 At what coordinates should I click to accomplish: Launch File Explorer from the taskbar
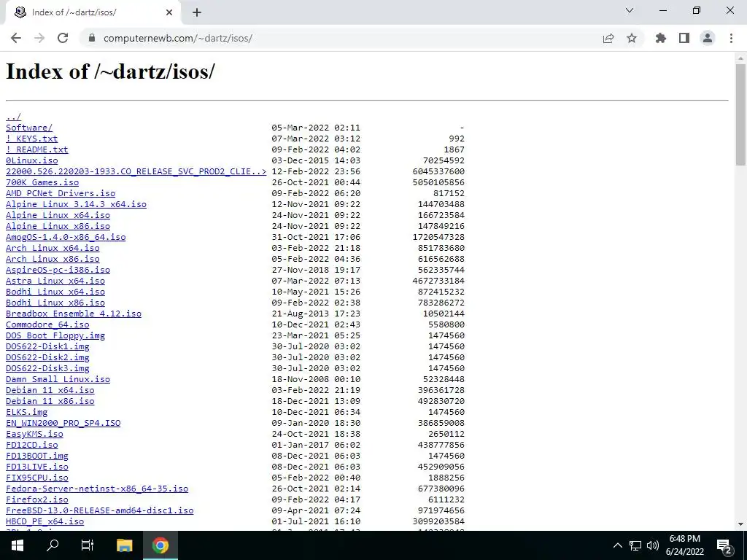pyautogui.click(x=124, y=545)
